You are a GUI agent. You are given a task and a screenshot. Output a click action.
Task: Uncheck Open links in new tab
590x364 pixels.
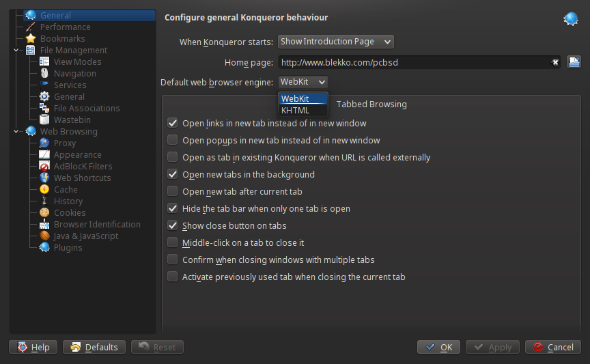(173, 123)
